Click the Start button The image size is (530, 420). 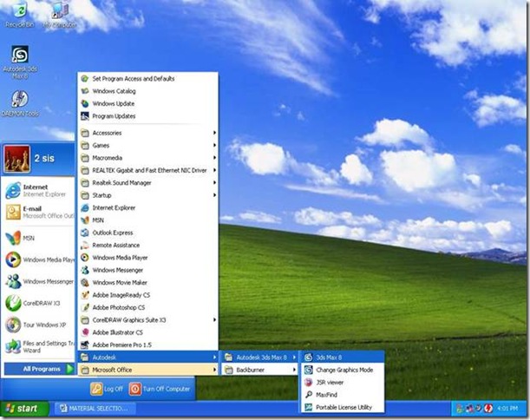pyautogui.click(x=24, y=409)
